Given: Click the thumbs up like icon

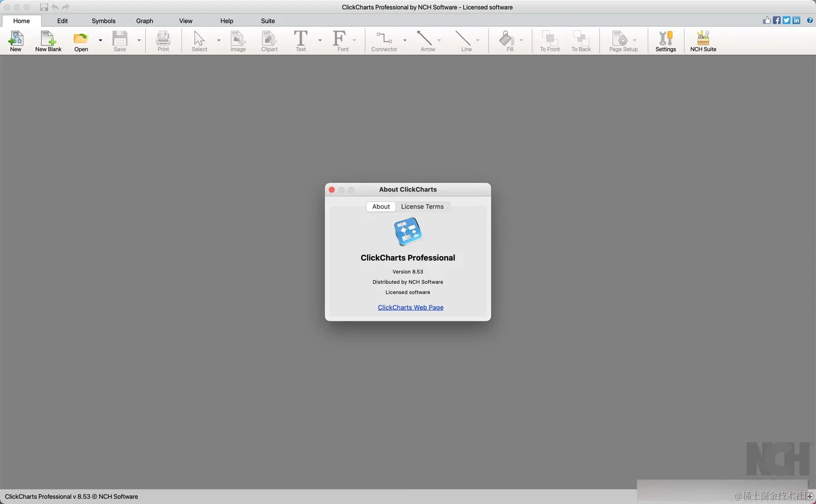Looking at the screenshot, I should 767,20.
